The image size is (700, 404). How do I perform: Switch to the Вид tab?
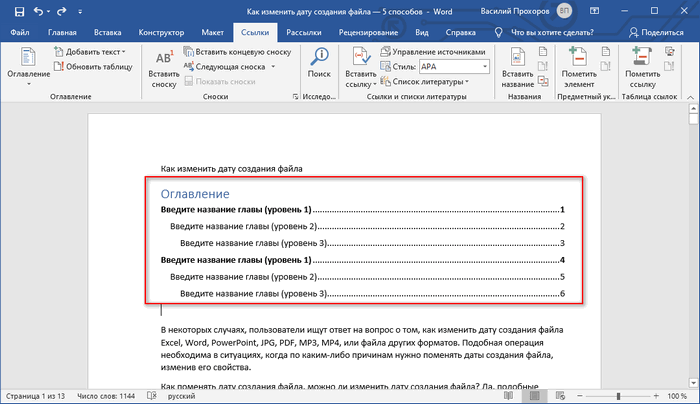click(421, 33)
